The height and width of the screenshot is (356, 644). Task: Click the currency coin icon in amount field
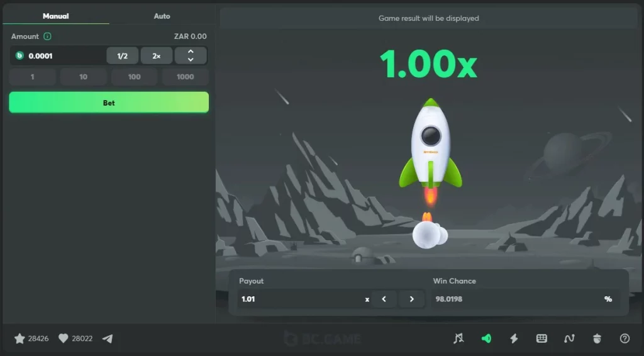19,55
